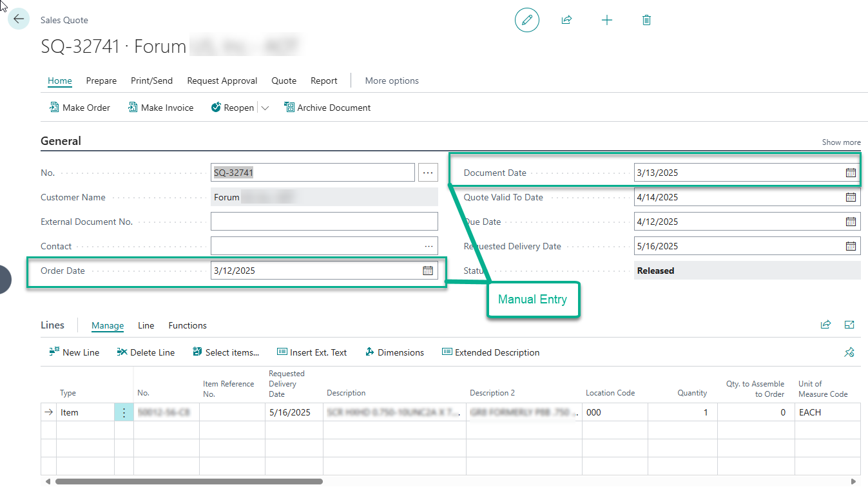The height and width of the screenshot is (487, 868).
Task: Click the Location Code cell 000
Action: (615, 412)
